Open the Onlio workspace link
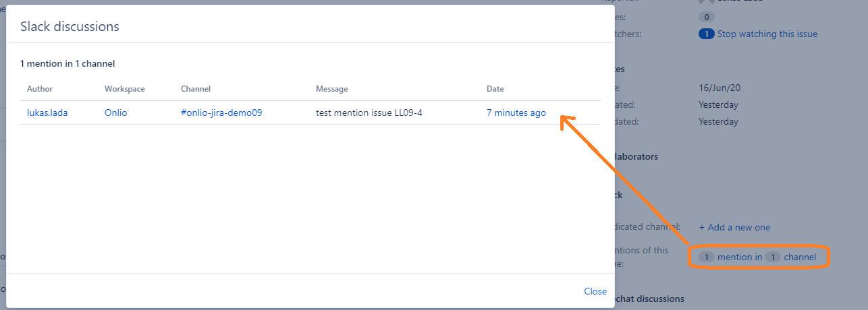This screenshot has height=310, width=868. [x=115, y=113]
